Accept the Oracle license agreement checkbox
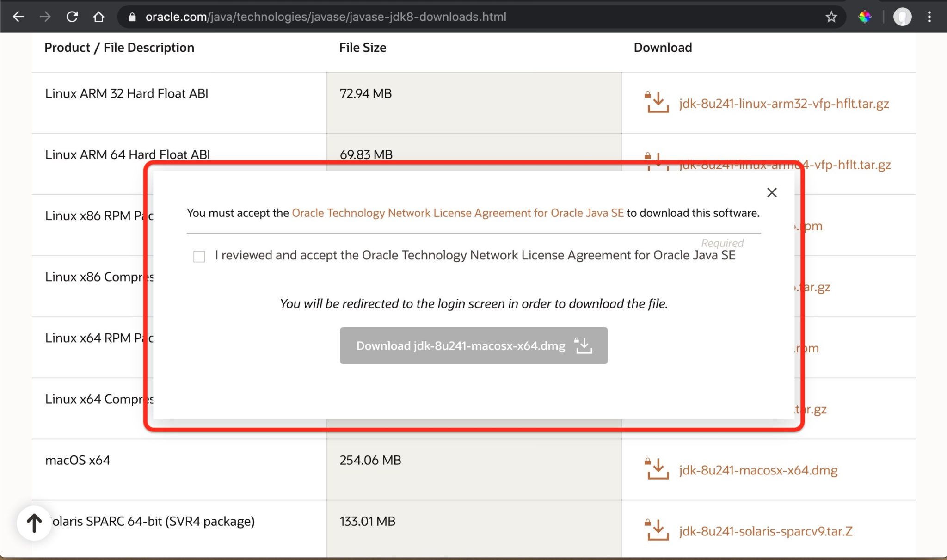Image resolution: width=947 pixels, height=560 pixels. click(x=199, y=256)
